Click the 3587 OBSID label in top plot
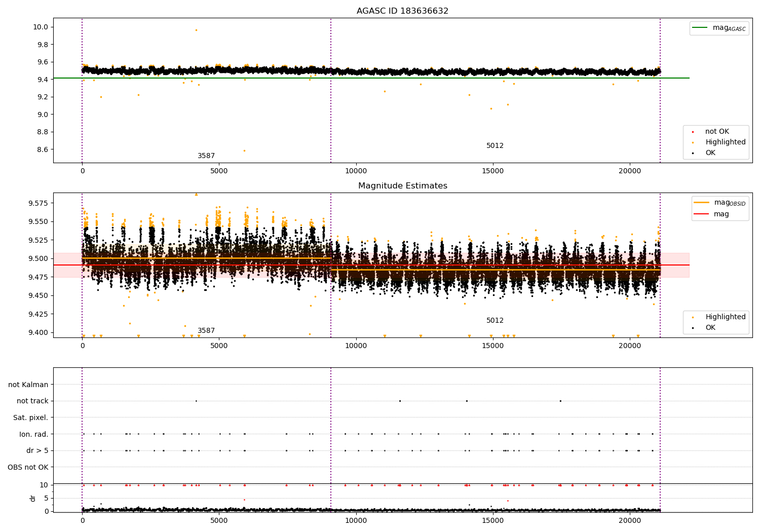The image size is (760, 532). click(x=206, y=156)
